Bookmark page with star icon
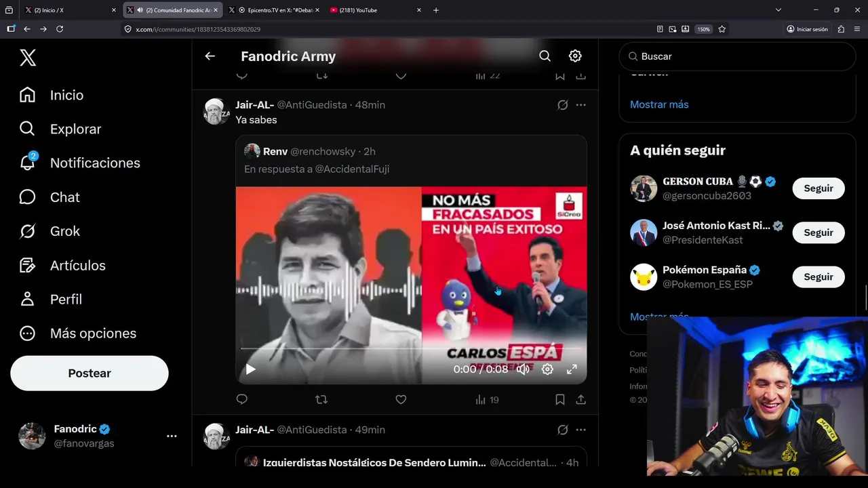The width and height of the screenshot is (868, 488). [722, 29]
